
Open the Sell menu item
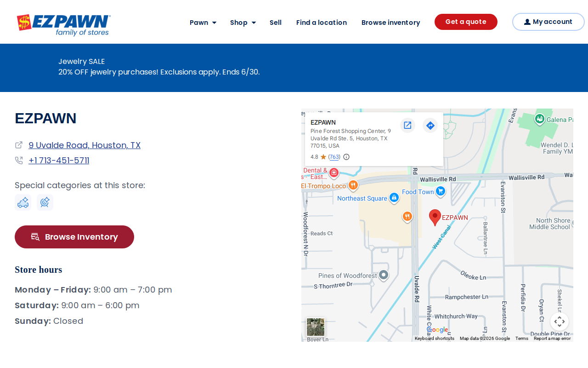[276, 23]
